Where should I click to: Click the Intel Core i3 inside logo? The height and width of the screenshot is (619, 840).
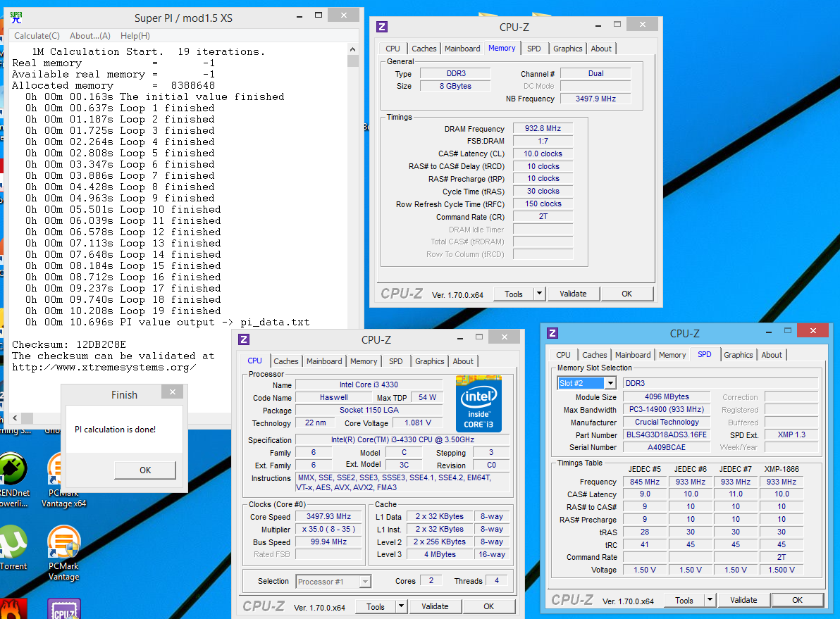478,404
